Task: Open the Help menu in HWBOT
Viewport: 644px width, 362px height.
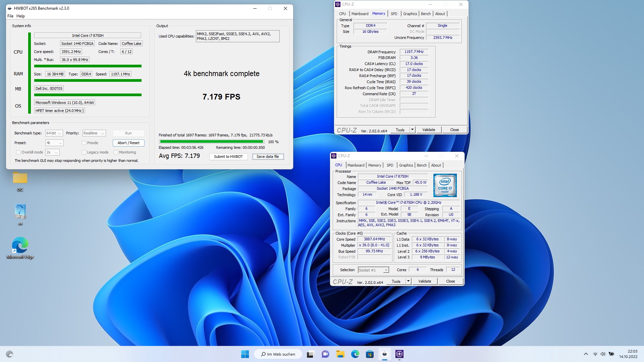Action: (20, 16)
